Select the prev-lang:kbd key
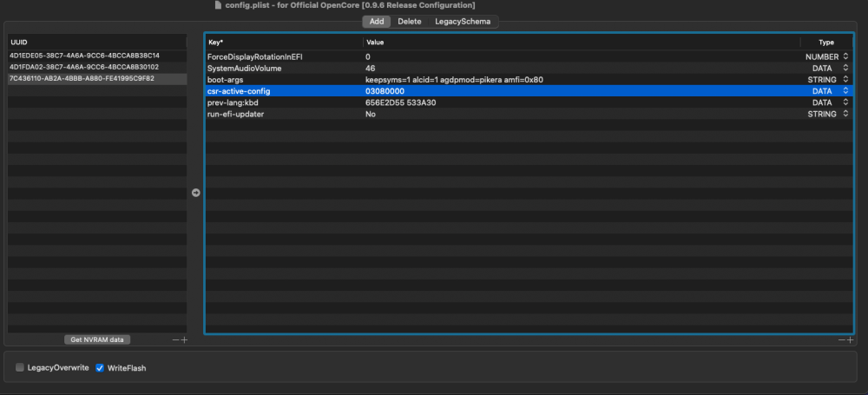The width and height of the screenshot is (868, 395). point(233,102)
